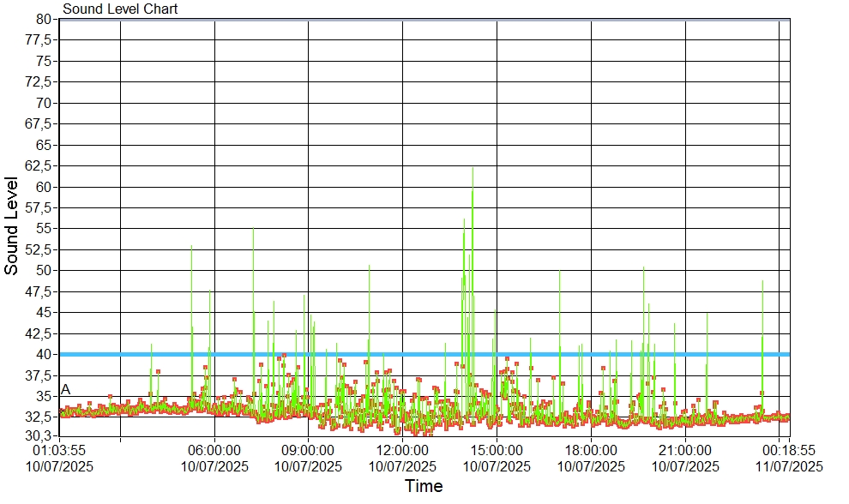Click the 80 label on the y-axis
The width and height of the screenshot is (849, 504).
click(45, 19)
